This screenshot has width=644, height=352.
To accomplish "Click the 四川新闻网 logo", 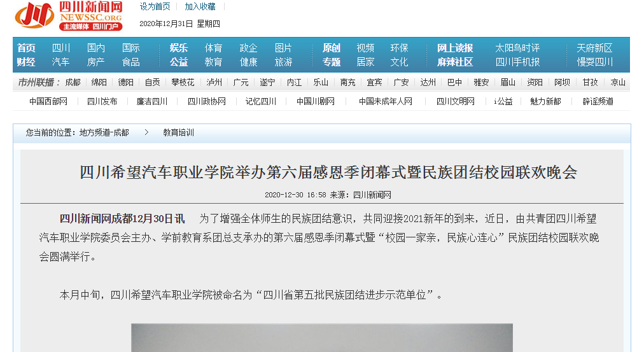I will pyautogui.click(x=69, y=15).
